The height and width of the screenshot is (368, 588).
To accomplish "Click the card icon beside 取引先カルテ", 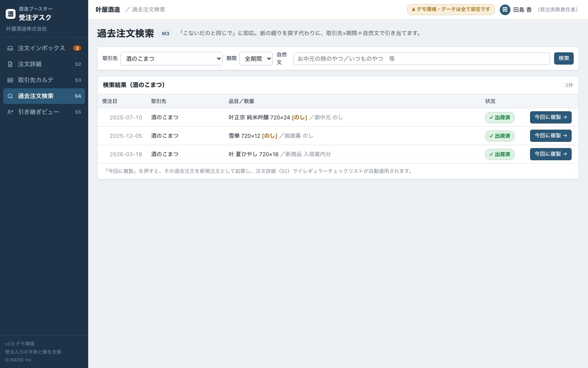I will [10, 80].
